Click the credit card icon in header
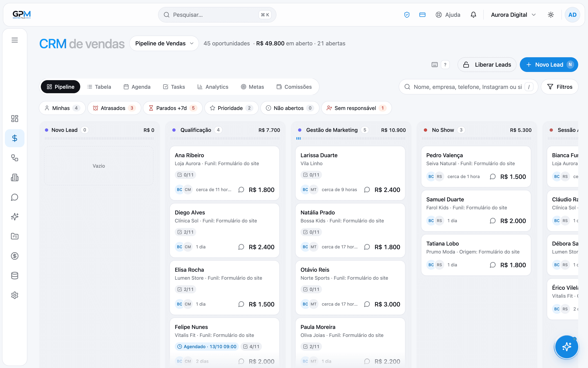Viewport: 588px width, 368px height. coord(422,15)
